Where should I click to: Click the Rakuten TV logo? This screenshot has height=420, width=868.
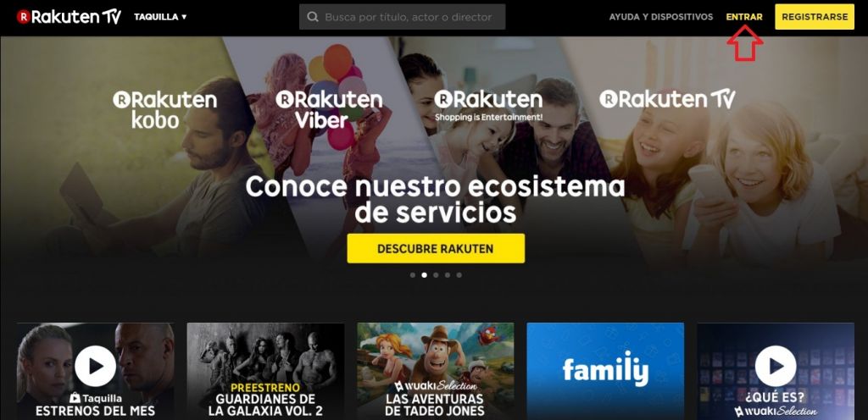point(70,17)
